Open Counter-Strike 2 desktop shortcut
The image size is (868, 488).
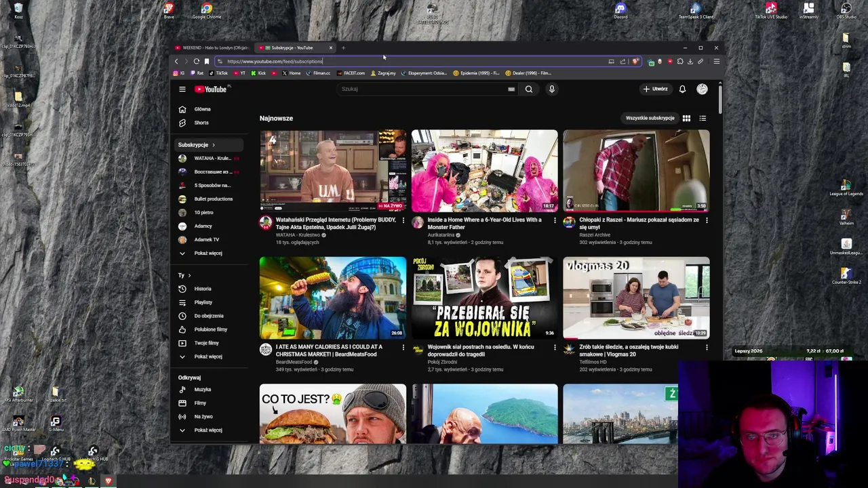click(846, 275)
